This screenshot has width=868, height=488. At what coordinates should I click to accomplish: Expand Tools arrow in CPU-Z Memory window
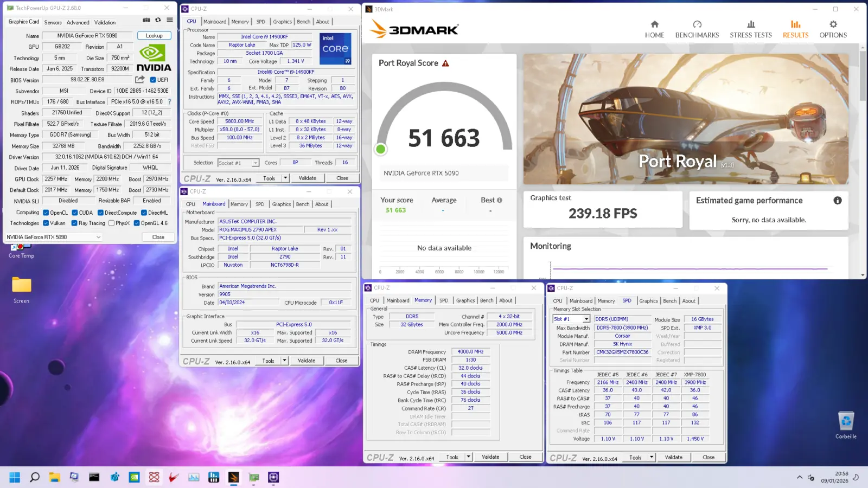point(468,457)
